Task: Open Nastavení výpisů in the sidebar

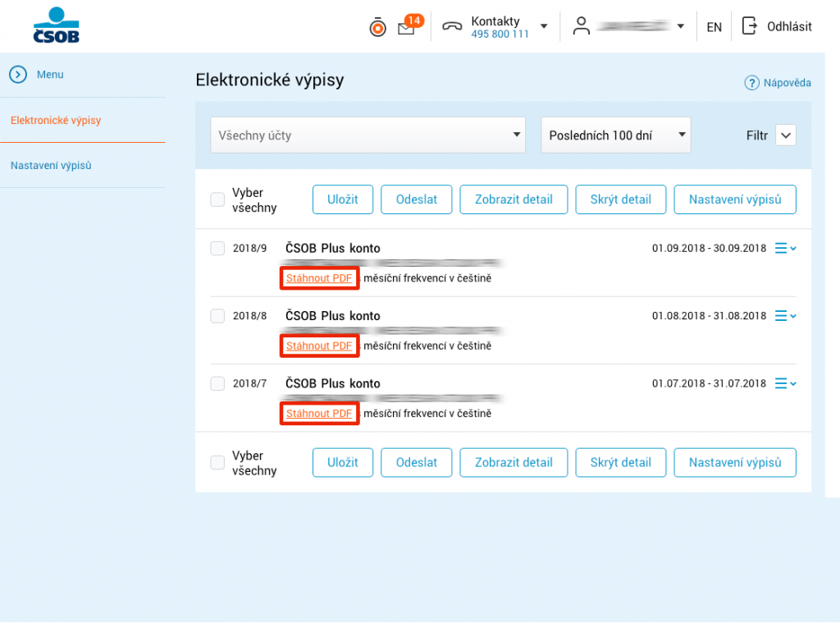Action: point(51,166)
